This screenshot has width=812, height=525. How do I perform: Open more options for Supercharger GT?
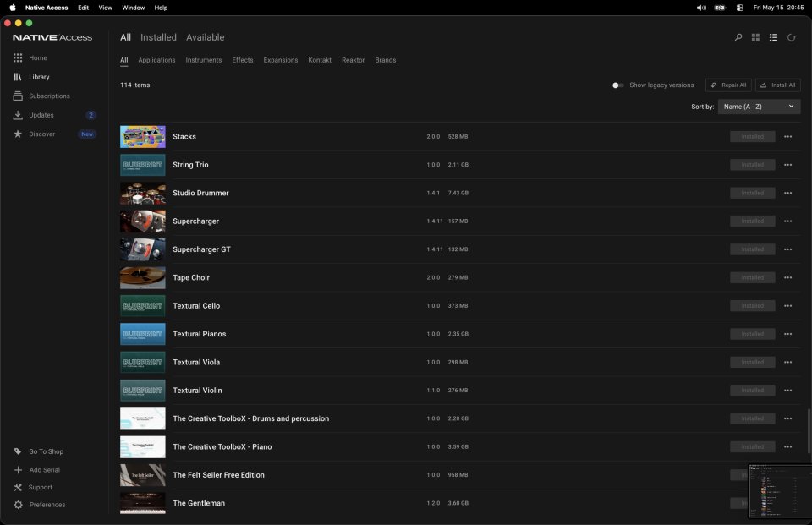pyautogui.click(x=787, y=249)
